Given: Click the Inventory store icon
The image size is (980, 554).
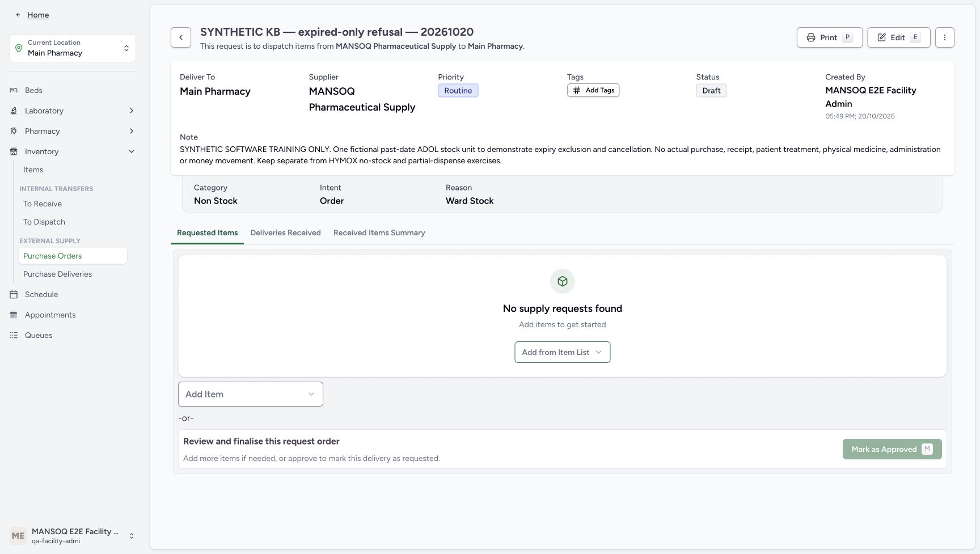Looking at the screenshot, I should pyautogui.click(x=14, y=151).
